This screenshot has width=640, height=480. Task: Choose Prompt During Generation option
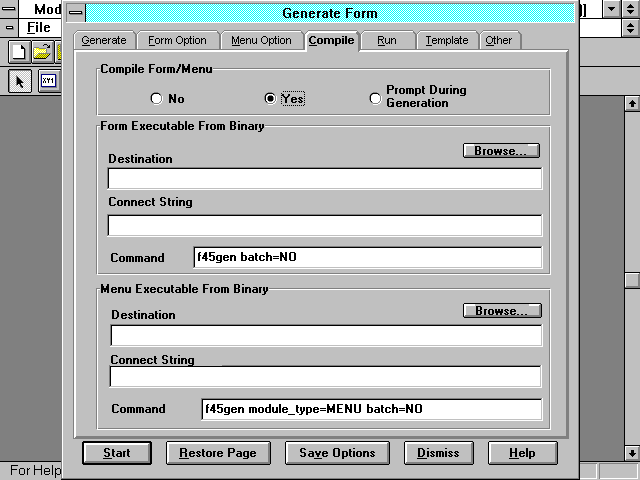[x=375, y=98]
